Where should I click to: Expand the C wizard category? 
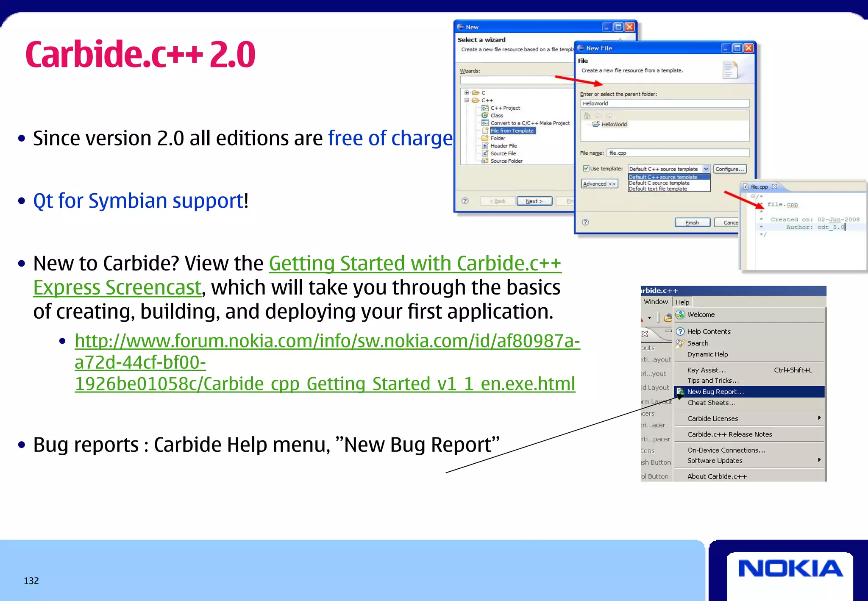pyautogui.click(x=467, y=92)
